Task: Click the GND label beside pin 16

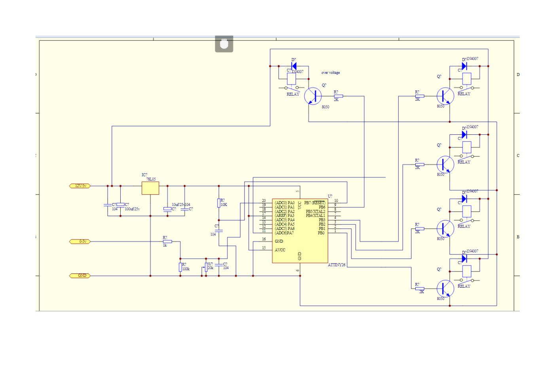Action: coord(279,241)
